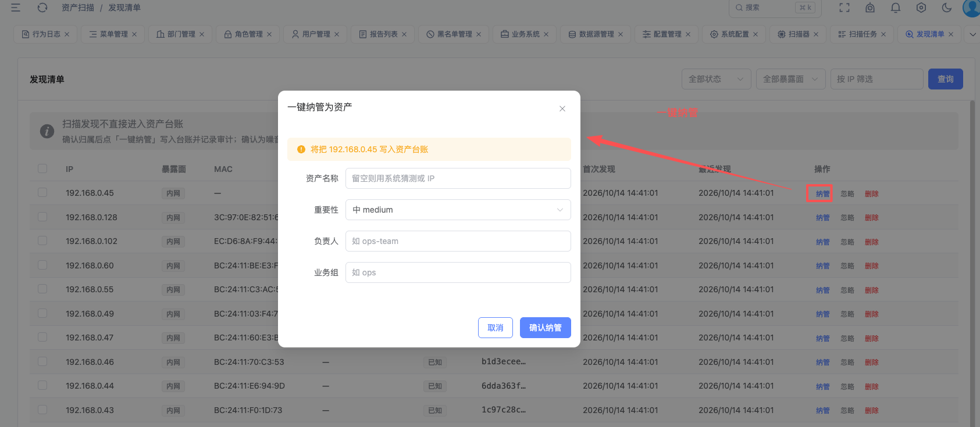The image size is (980, 427).
Task: Close the 数据源管理 tab using its X
Action: pos(621,34)
